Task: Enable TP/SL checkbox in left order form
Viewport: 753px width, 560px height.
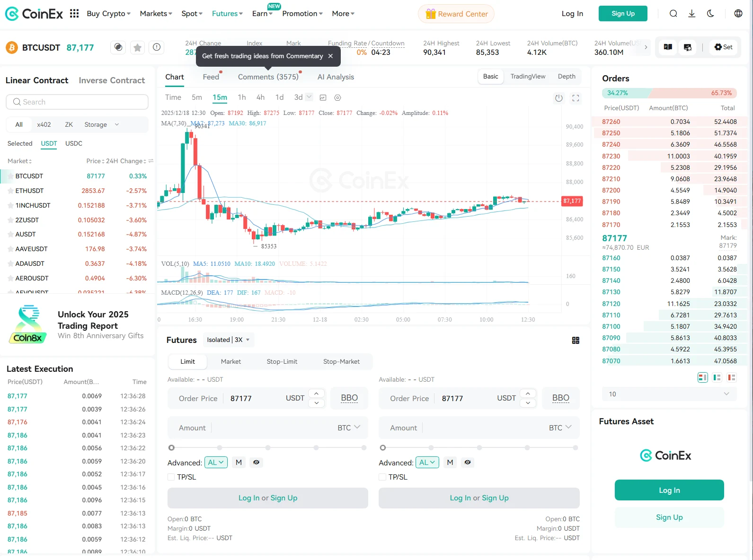Action: pyautogui.click(x=171, y=477)
